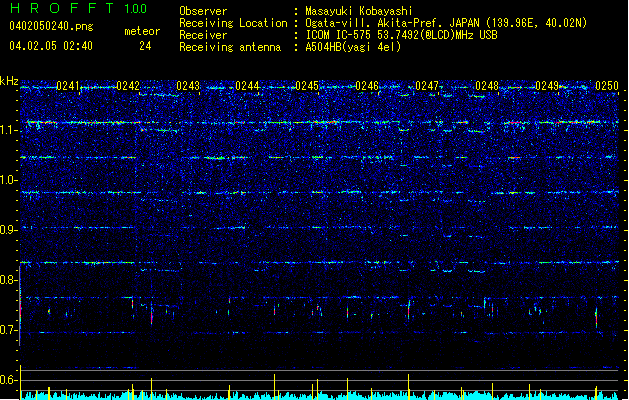Click the 0241 time marker

pos(68,86)
